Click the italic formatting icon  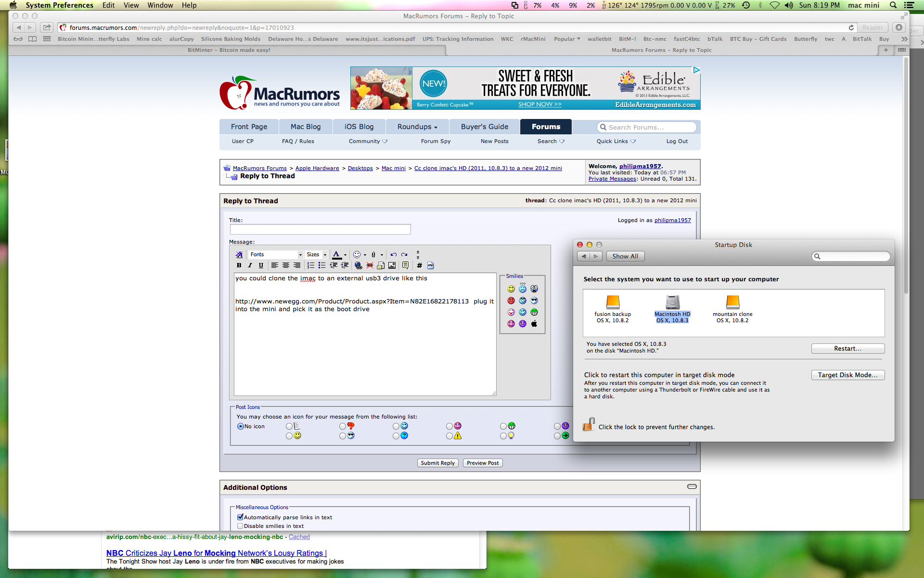pos(250,265)
